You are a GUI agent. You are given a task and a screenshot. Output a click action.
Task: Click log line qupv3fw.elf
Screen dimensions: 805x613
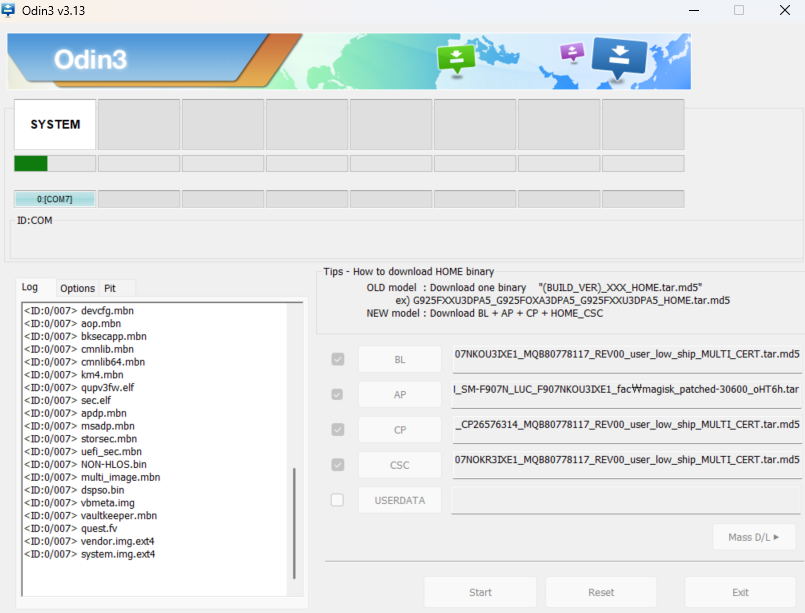coord(79,387)
